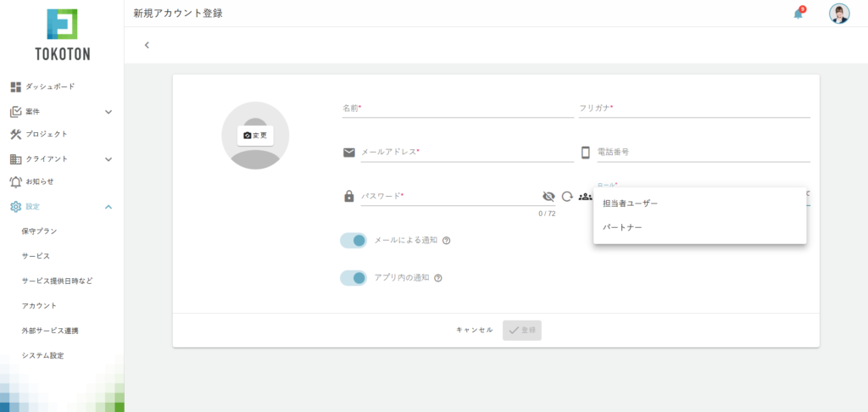Click the TOKOTON logo
The height and width of the screenshot is (412, 868).
click(62, 35)
